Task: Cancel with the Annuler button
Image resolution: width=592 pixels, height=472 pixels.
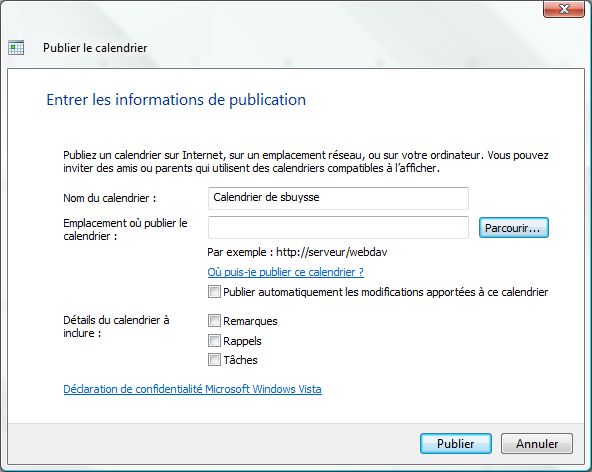Action: coord(537,443)
